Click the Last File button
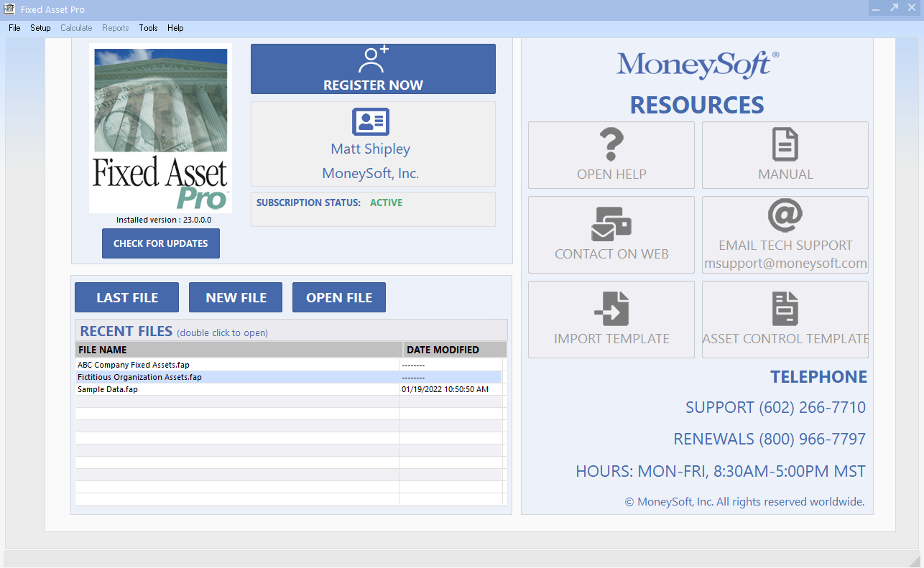 [126, 297]
